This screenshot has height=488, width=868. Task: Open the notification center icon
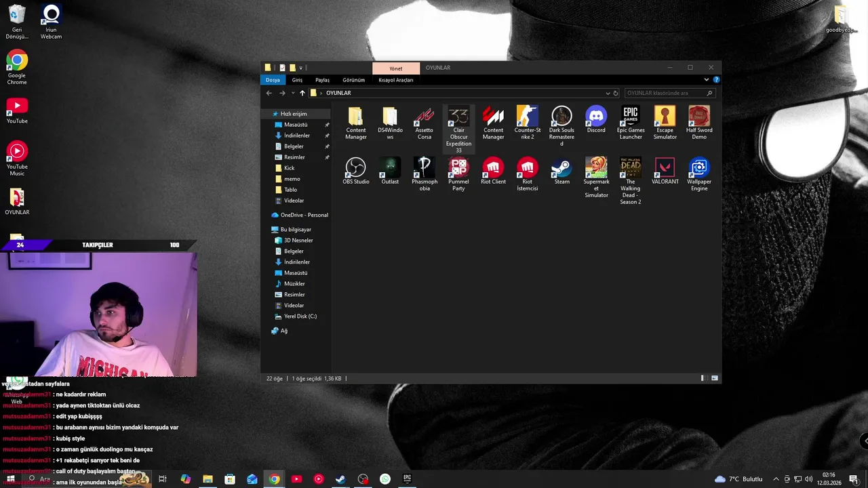click(854, 479)
